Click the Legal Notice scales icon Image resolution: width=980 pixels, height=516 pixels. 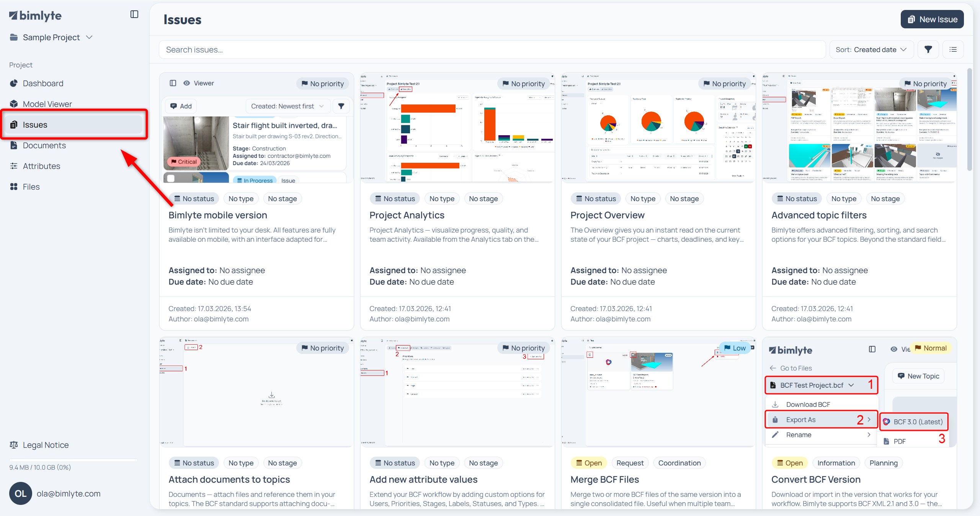tap(14, 445)
